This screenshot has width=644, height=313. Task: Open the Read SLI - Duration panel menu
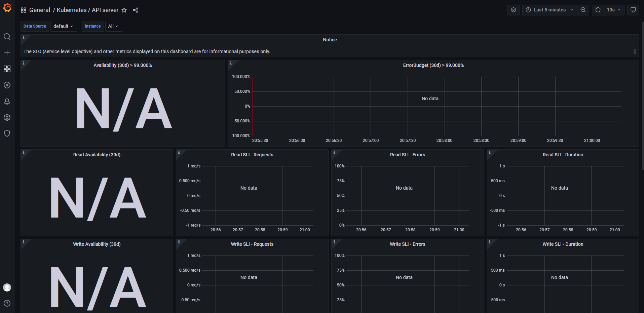(x=563, y=155)
